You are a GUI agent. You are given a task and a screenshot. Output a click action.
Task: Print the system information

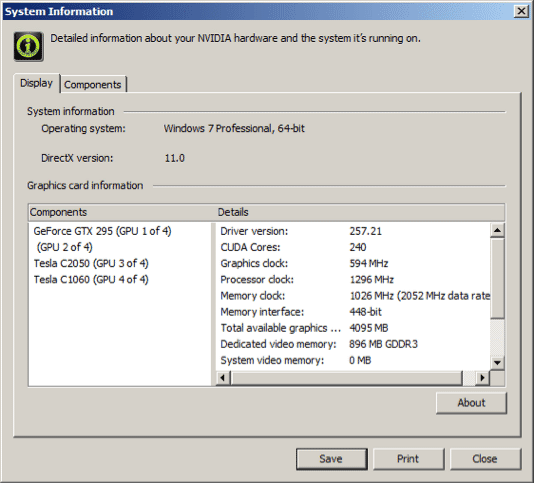tap(409, 460)
